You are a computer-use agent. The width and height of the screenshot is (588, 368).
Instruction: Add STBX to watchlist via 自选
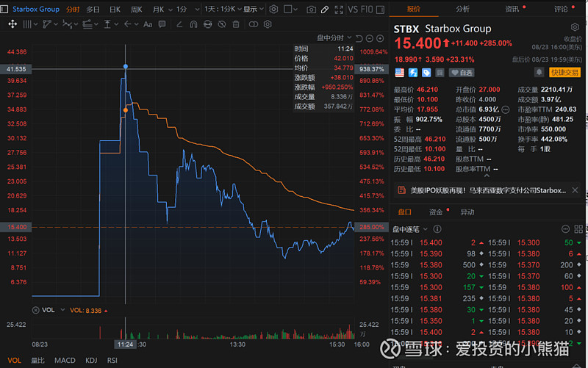tap(462, 73)
